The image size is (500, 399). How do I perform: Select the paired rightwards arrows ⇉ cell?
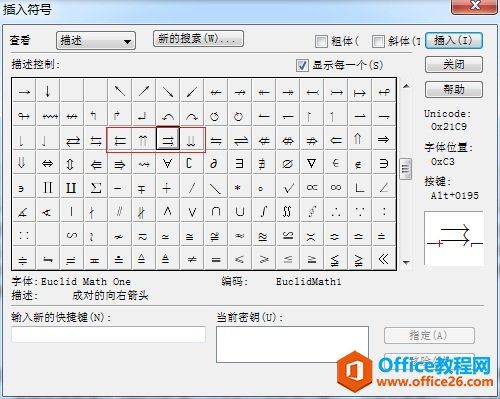coord(168,139)
